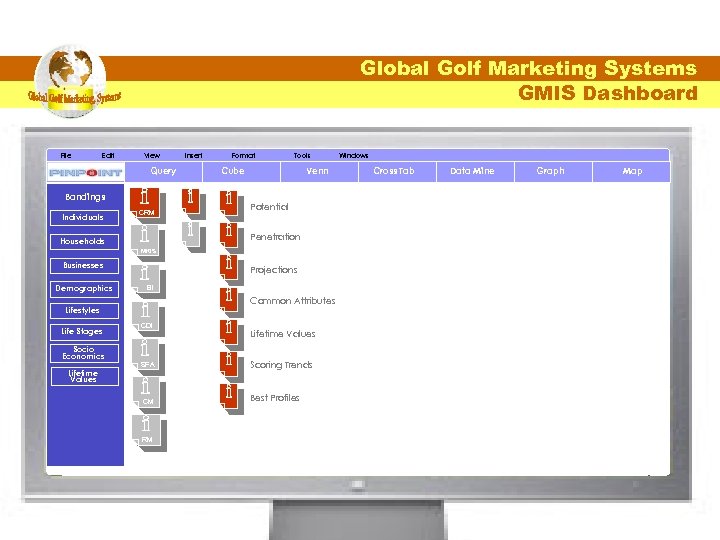Click the Penetration label
Screen dimensions: 720x540
[275, 237]
